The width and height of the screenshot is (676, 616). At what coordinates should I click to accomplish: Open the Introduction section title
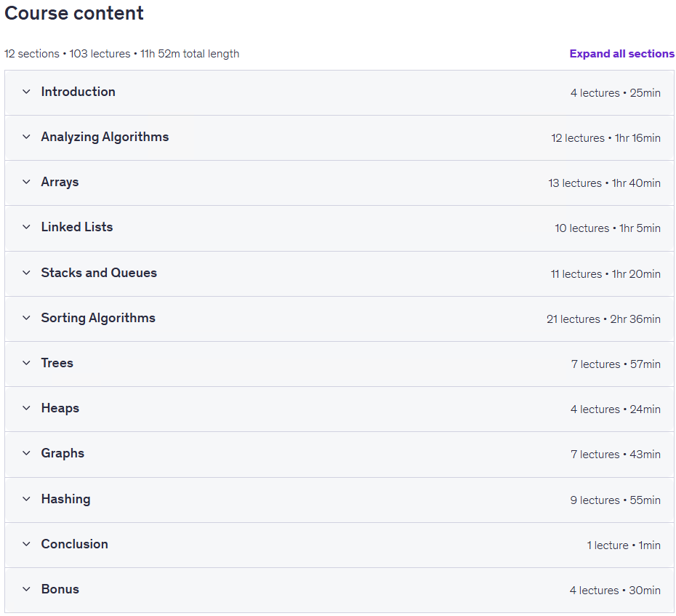tap(78, 92)
